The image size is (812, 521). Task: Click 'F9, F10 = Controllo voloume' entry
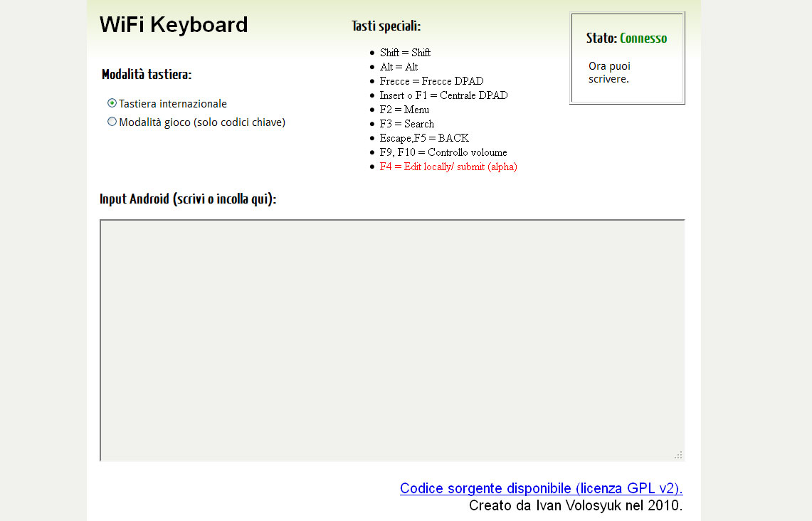[x=443, y=152]
